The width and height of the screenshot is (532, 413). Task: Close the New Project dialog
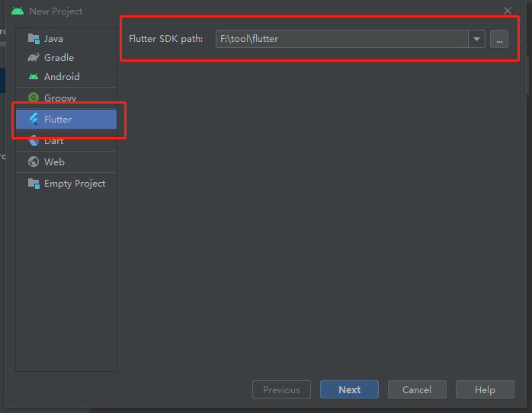click(508, 11)
